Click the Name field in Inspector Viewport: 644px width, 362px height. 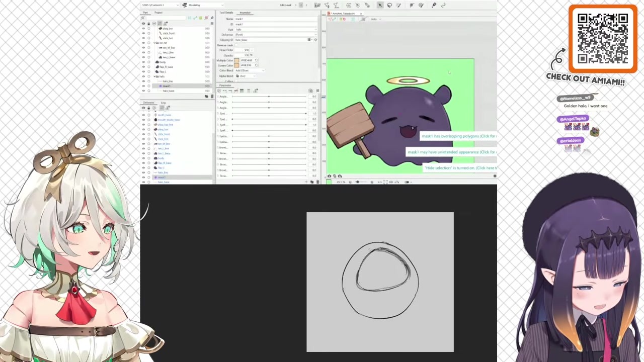[x=276, y=19]
